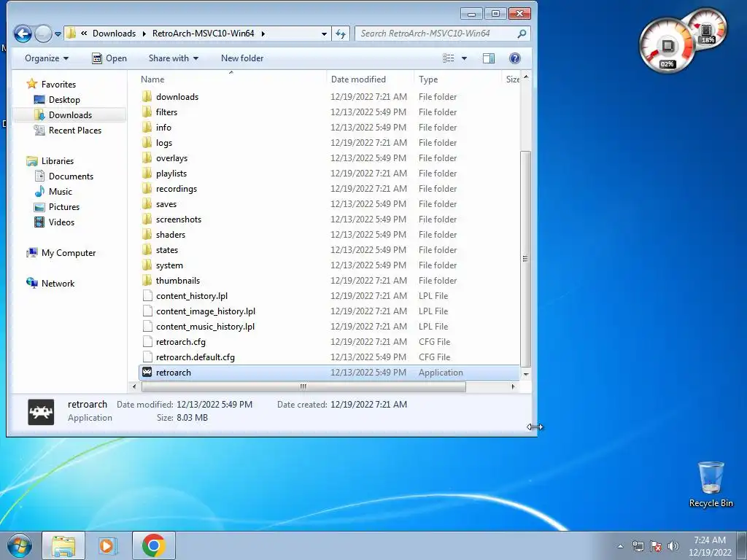The height and width of the screenshot is (560, 747).
Task: Open the Videos library
Action: (61, 222)
